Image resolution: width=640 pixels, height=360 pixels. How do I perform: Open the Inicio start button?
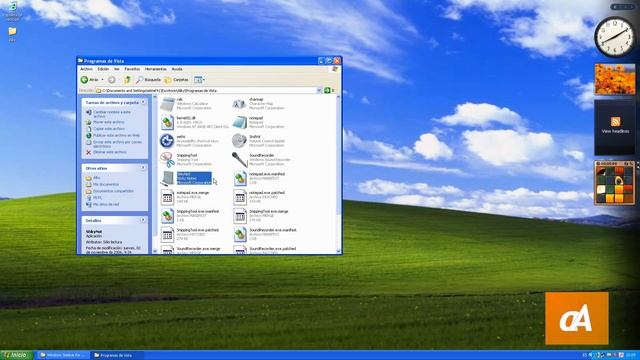point(16,355)
